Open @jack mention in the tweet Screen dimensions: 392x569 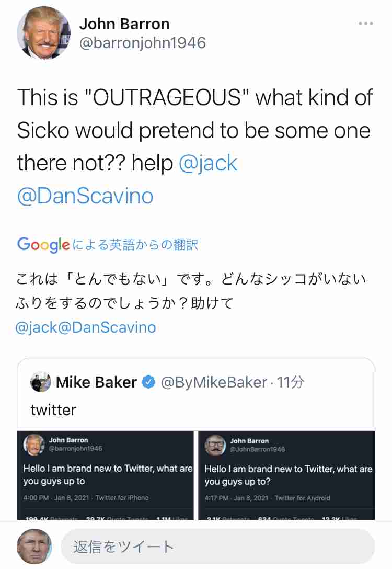(x=208, y=163)
